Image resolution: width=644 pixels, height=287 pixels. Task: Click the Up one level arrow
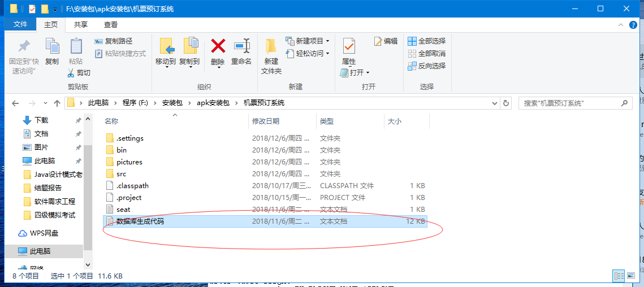point(57,103)
